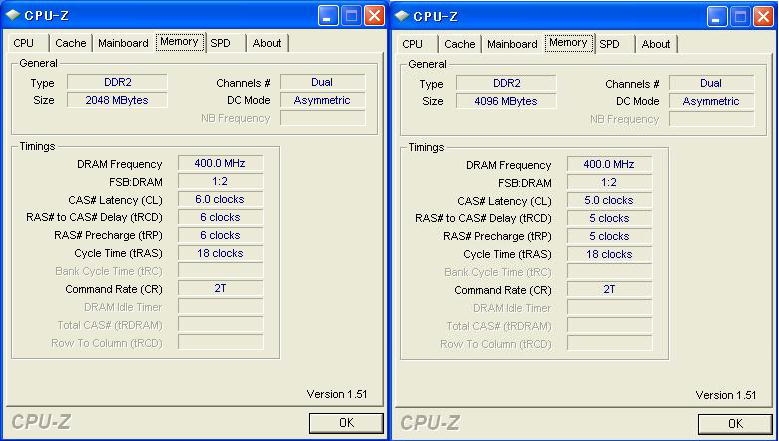The image size is (779, 441).
Task: Click 18 clocks tRAS value in left window
Action: (x=221, y=253)
